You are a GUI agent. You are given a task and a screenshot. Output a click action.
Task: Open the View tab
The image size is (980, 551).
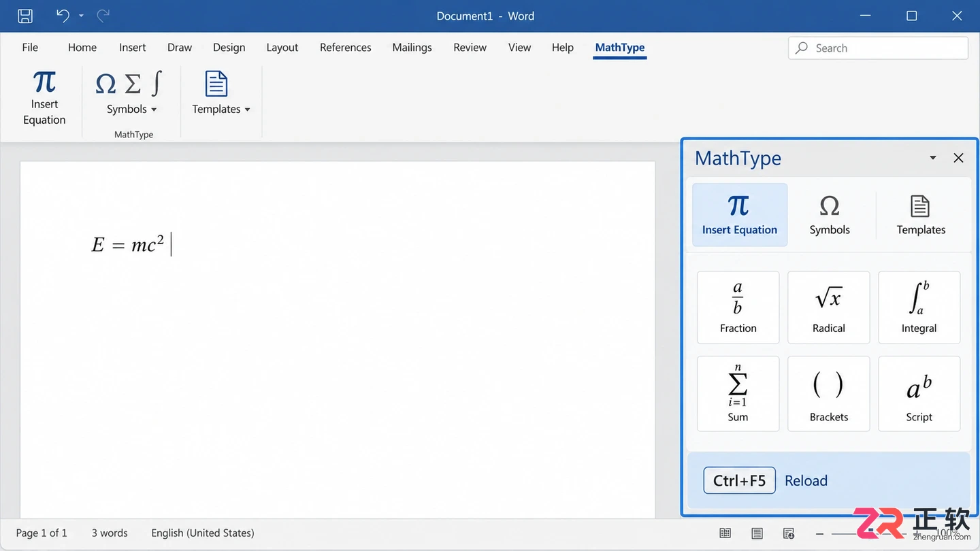(x=519, y=48)
